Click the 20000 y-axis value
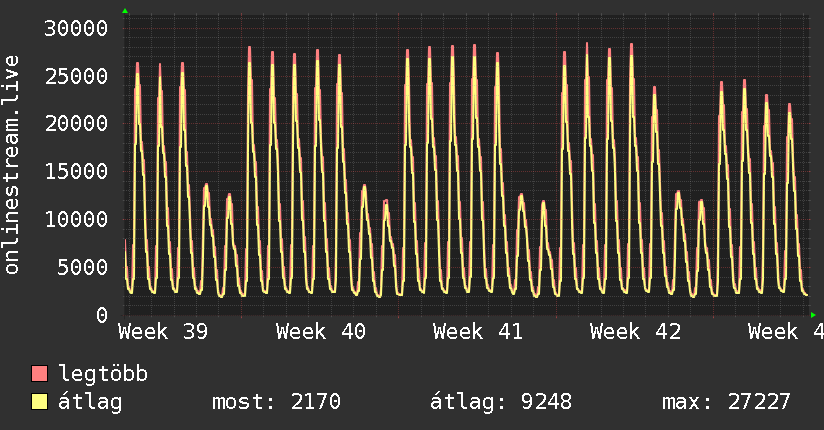The height and width of the screenshot is (430, 824). point(76,124)
